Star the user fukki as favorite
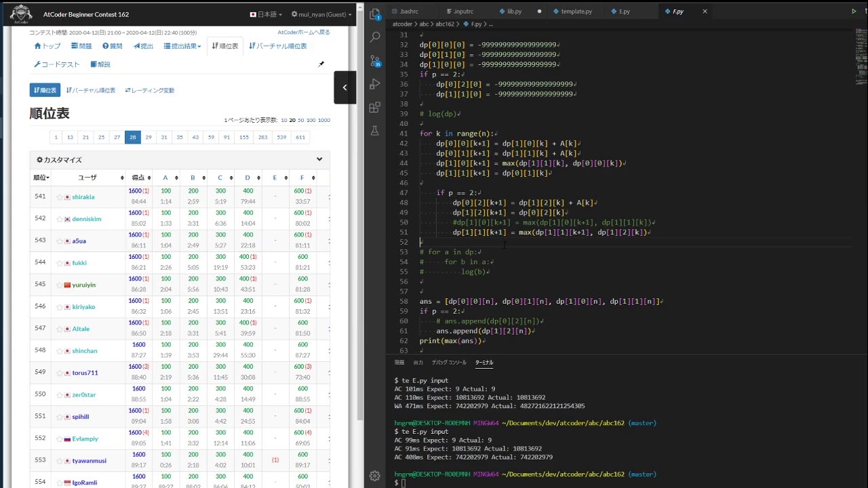The height and width of the screenshot is (488, 868). pyautogui.click(x=60, y=263)
